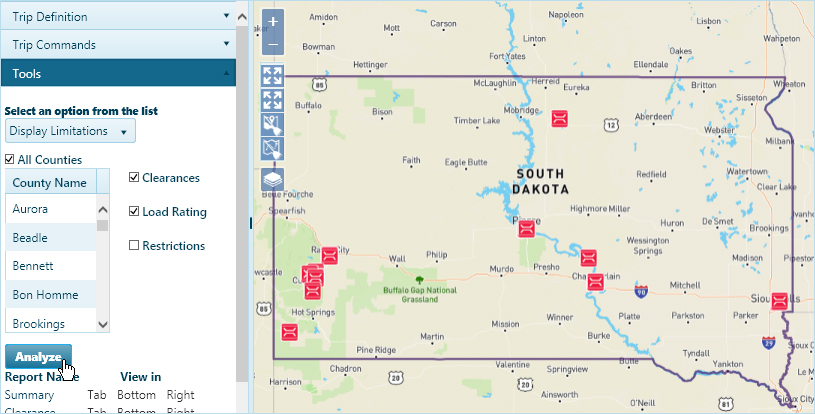This screenshot has width=815, height=414.
Task: Expand the Trip Definition panel
Action: point(118,17)
